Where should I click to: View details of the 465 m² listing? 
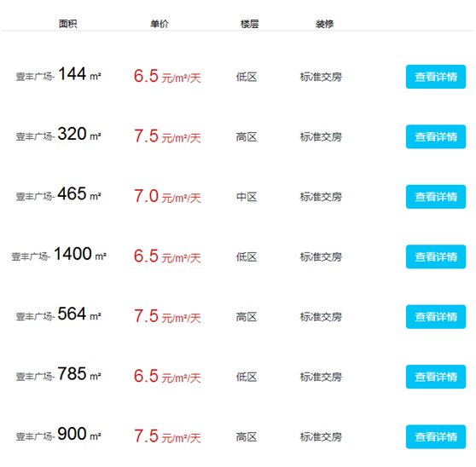[x=436, y=197]
